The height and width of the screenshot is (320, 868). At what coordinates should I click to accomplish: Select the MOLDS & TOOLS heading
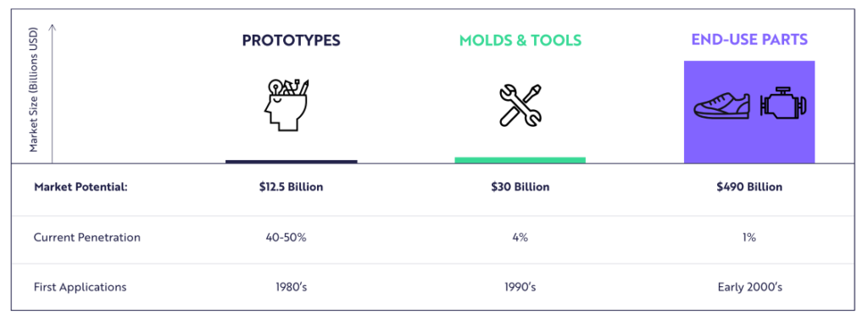pyautogui.click(x=520, y=41)
